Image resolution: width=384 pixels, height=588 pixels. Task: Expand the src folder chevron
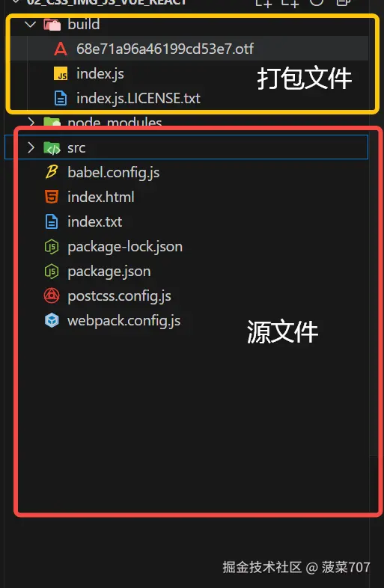(31, 147)
